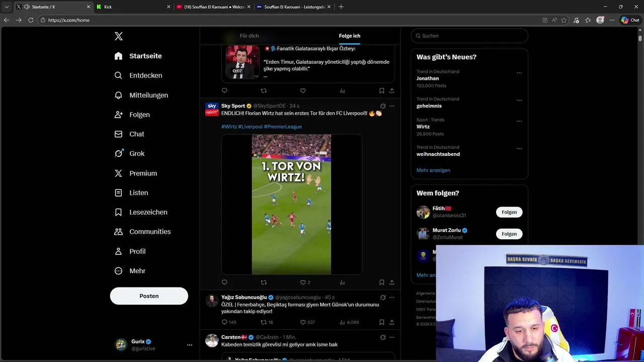Image resolution: width=644 pixels, height=362 pixels.
Task: Bookmark the Sky Sport post
Action: [381, 283]
